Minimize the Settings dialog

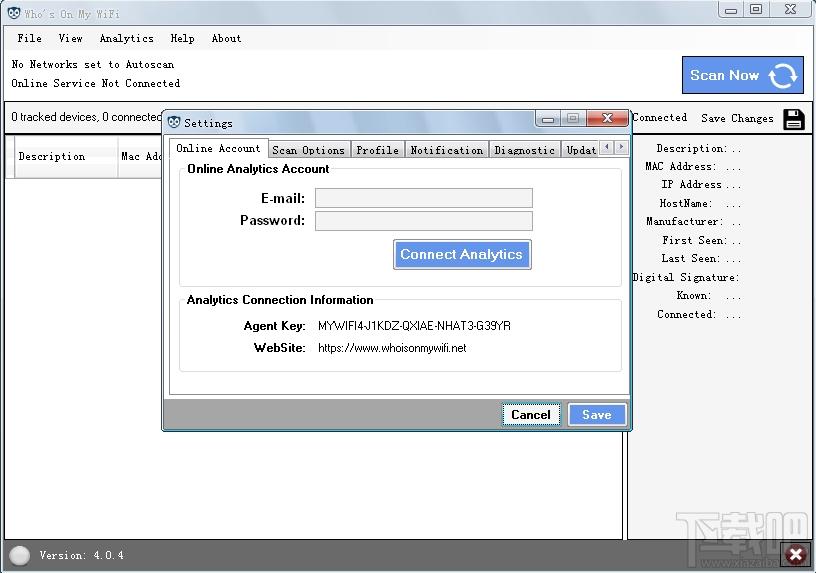[x=547, y=119]
